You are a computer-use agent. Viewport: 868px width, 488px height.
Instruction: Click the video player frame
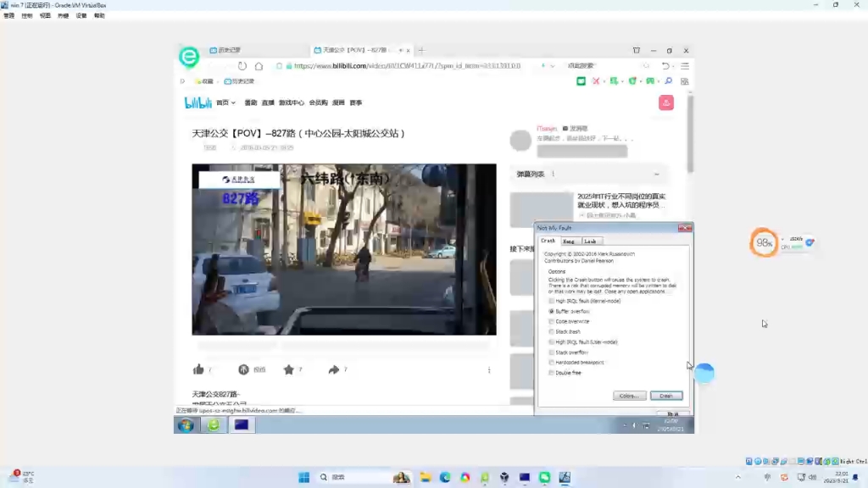point(344,250)
